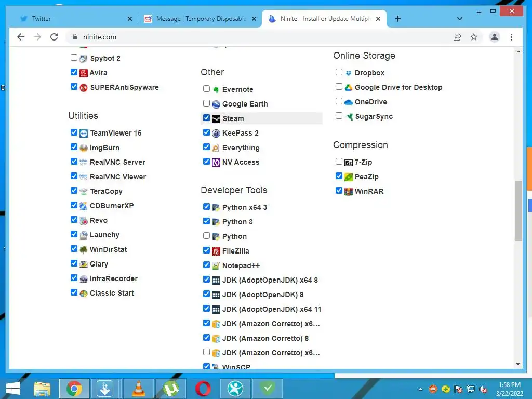Open File Explorer from the taskbar

pyautogui.click(x=42, y=389)
